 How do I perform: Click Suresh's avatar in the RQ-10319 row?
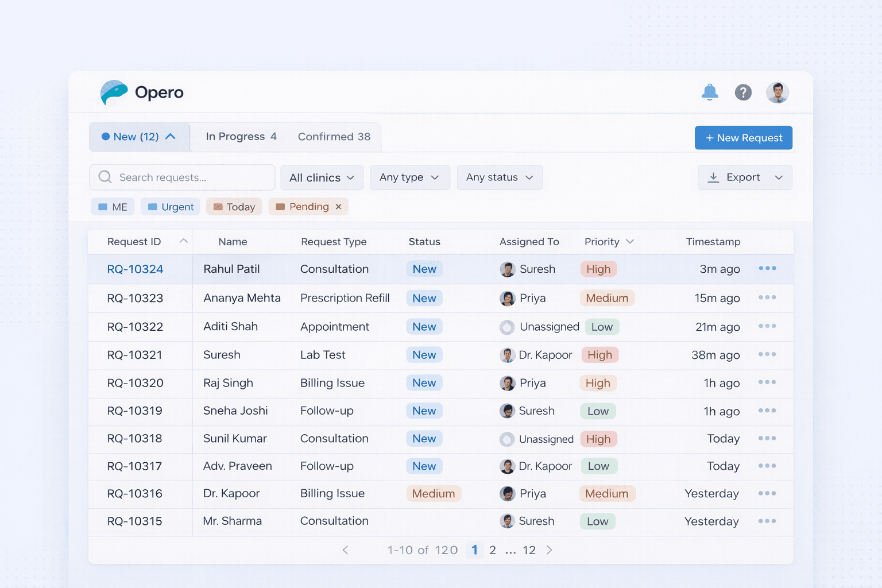point(508,411)
